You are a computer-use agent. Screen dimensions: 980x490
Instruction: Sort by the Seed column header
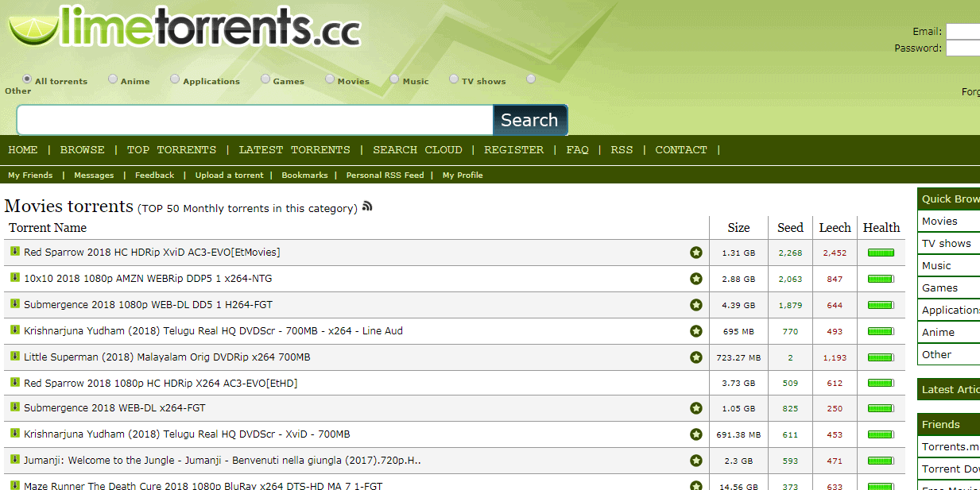pyautogui.click(x=790, y=228)
